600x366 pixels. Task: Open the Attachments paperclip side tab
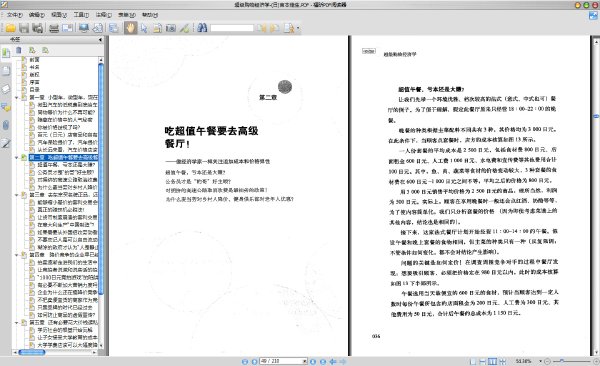6,125
